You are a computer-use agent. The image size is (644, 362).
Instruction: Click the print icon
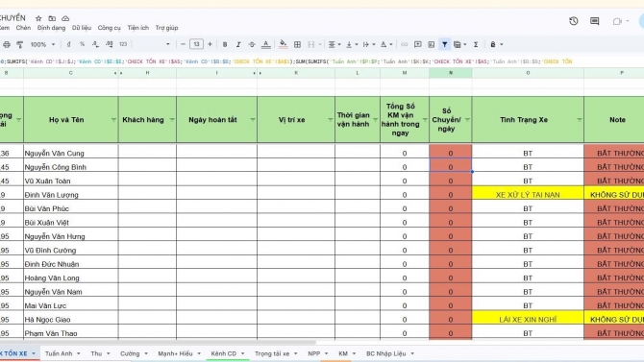point(7,44)
